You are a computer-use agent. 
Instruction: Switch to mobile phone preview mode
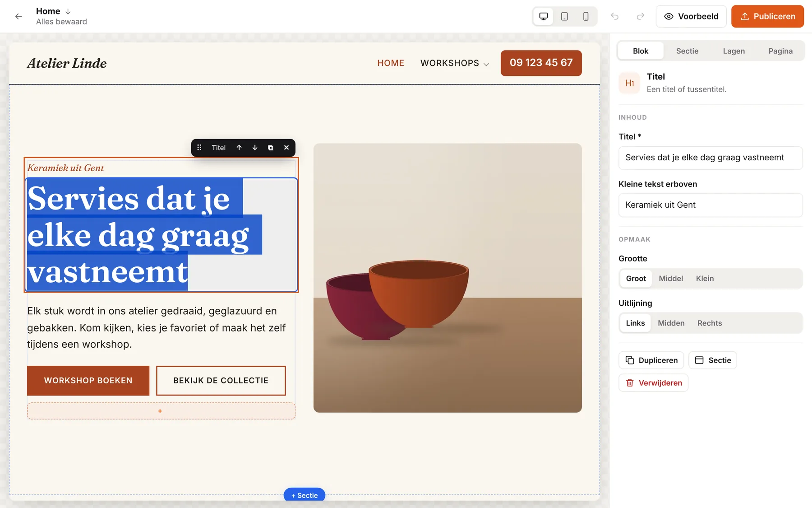tap(586, 16)
